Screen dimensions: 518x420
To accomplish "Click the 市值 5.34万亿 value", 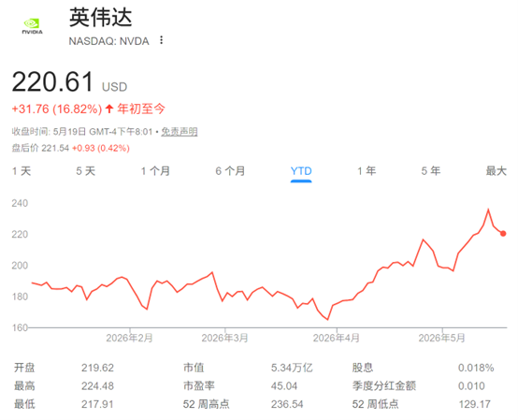I will click(x=292, y=368).
